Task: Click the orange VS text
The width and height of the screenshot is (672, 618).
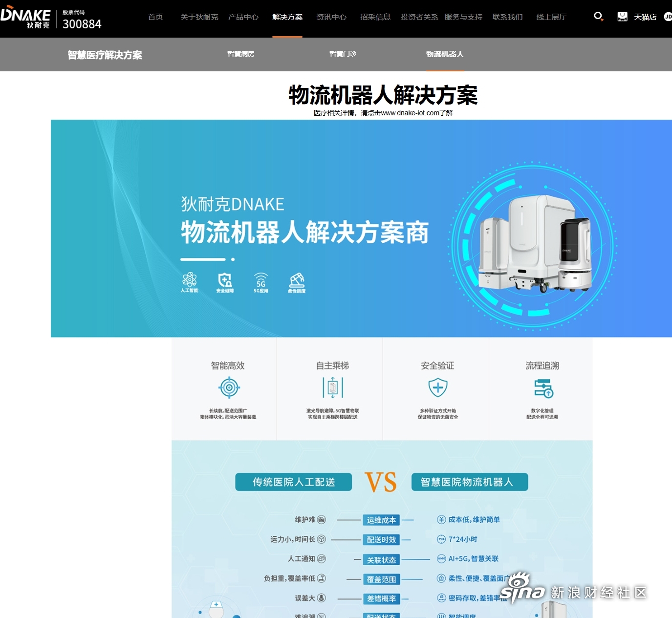Action: [x=381, y=482]
